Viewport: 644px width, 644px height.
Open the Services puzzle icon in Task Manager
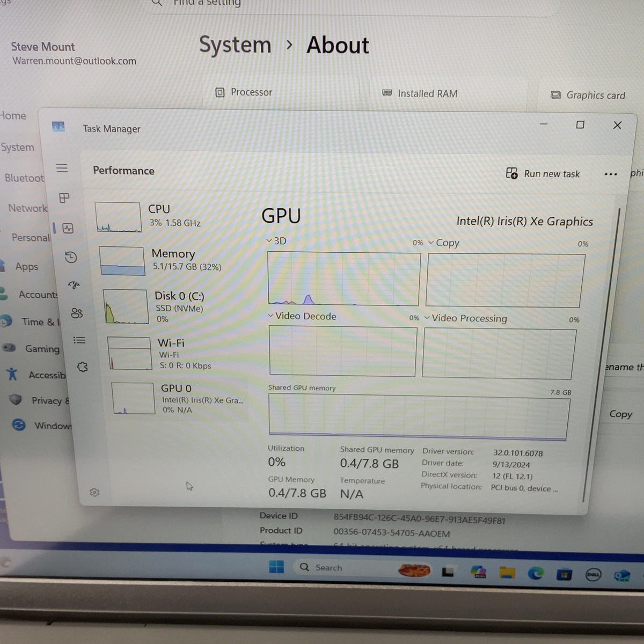82,367
